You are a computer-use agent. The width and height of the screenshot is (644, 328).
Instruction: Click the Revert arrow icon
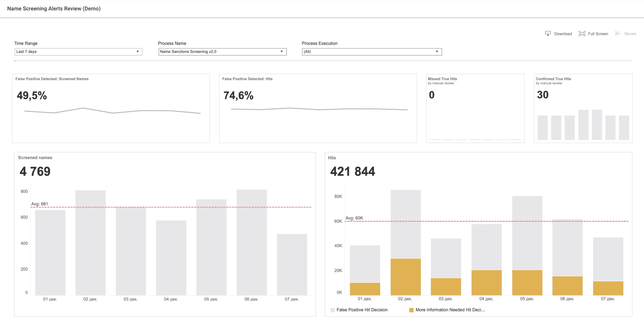pyautogui.click(x=618, y=34)
